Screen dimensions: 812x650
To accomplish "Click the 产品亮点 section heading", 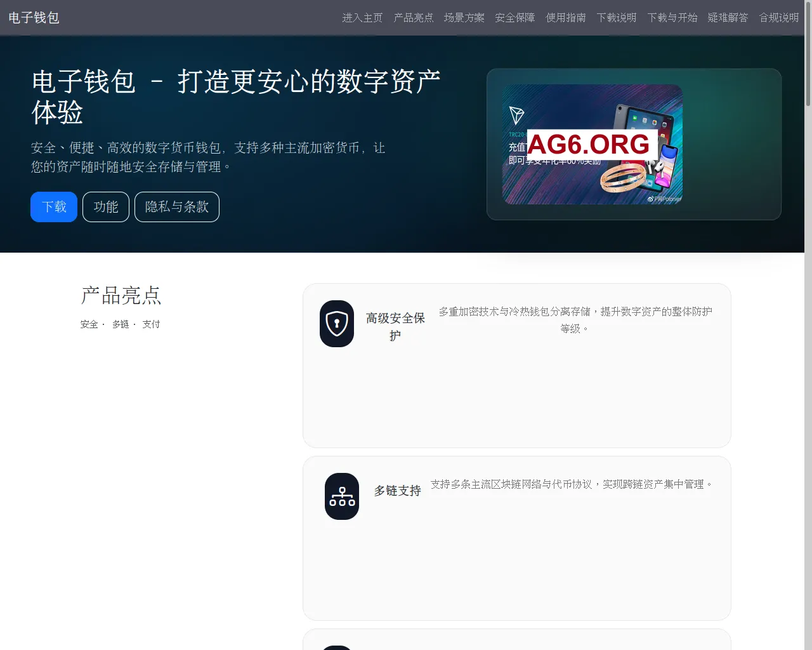I will [x=121, y=296].
